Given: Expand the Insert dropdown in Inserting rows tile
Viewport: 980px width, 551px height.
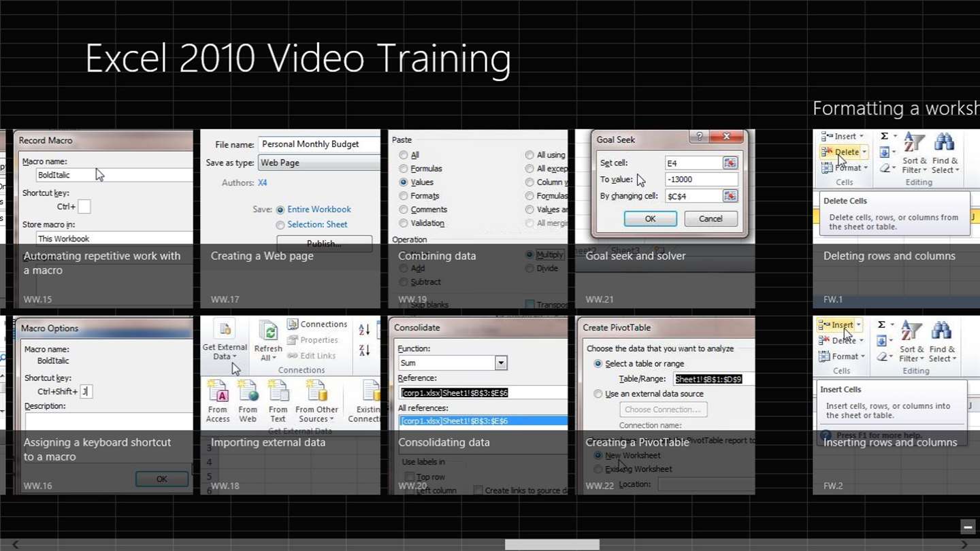Looking at the screenshot, I should coord(859,325).
